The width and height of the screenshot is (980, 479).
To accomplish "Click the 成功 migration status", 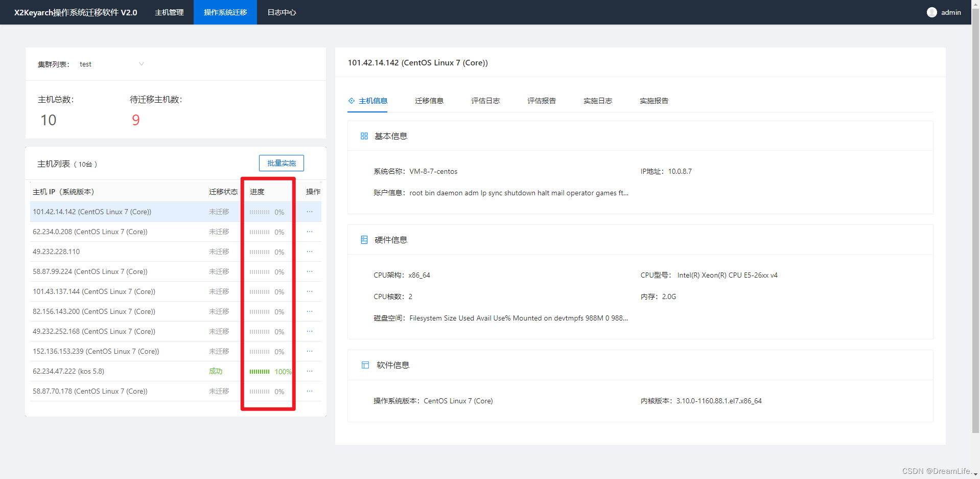I will 216,371.
